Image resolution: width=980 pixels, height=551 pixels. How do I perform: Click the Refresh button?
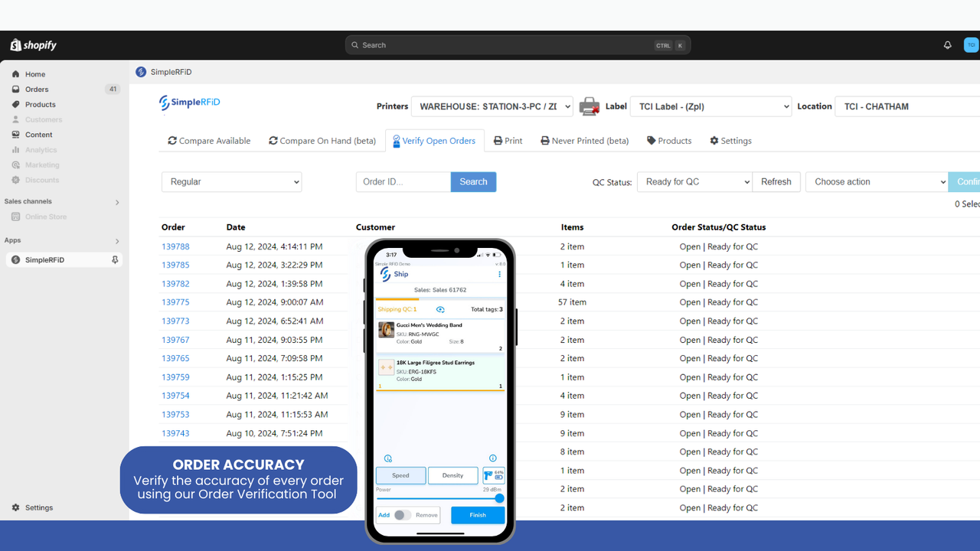(x=776, y=181)
